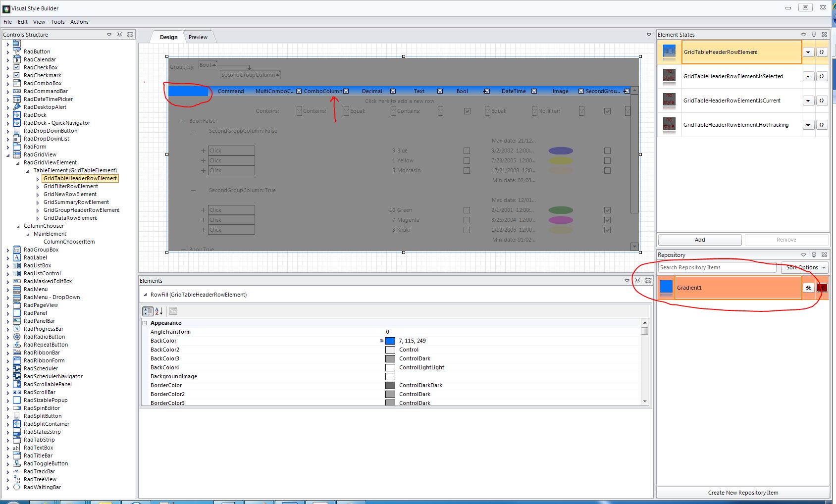Click the RadCalendar icon in Controls Structure

[x=17, y=59]
